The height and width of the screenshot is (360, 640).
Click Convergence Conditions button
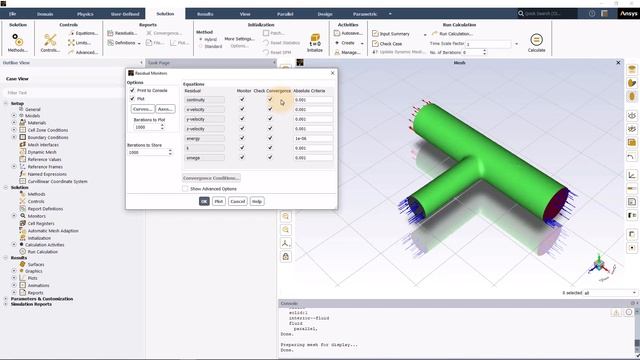click(211, 178)
